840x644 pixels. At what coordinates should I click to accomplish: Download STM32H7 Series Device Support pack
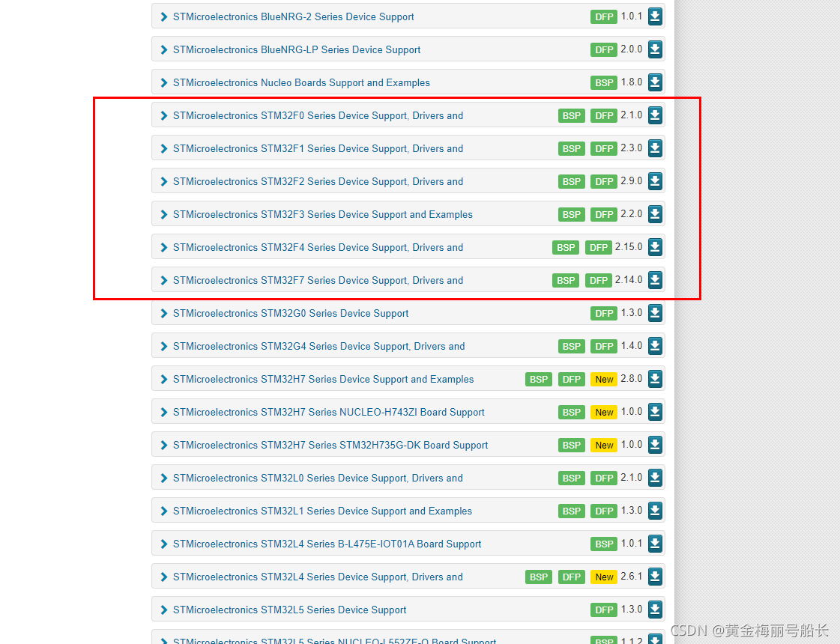pyautogui.click(x=655, y=378)
